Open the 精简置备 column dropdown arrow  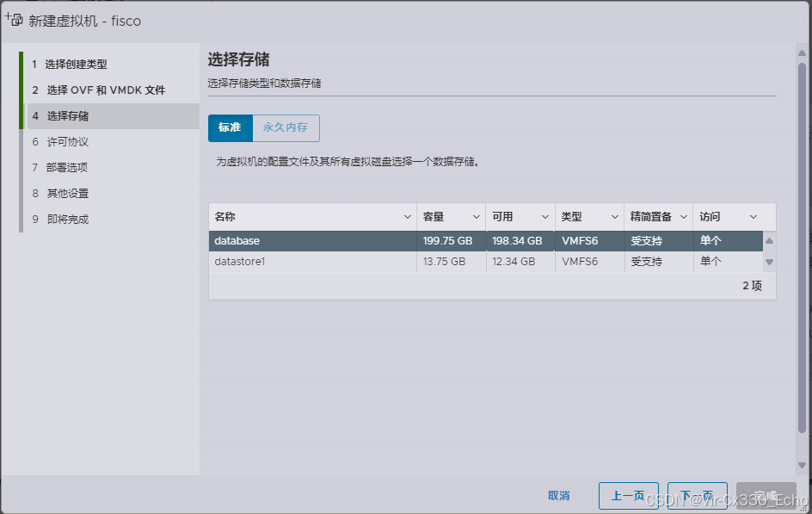click(684, 217)
